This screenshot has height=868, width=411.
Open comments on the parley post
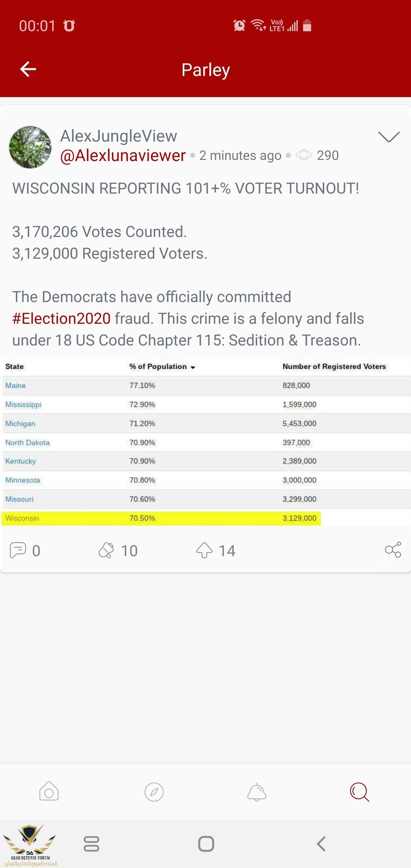point(18,551)
